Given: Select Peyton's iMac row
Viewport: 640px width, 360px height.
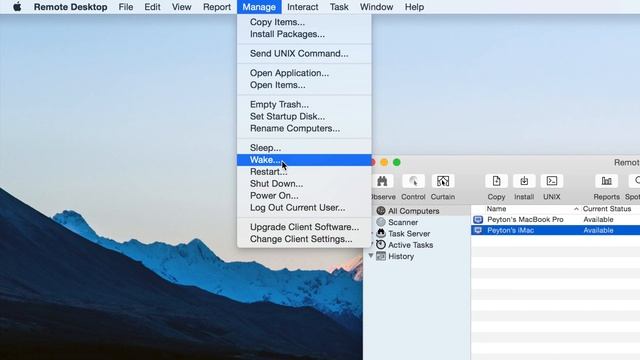Looking at the screenshot, I should pos(556,231).
